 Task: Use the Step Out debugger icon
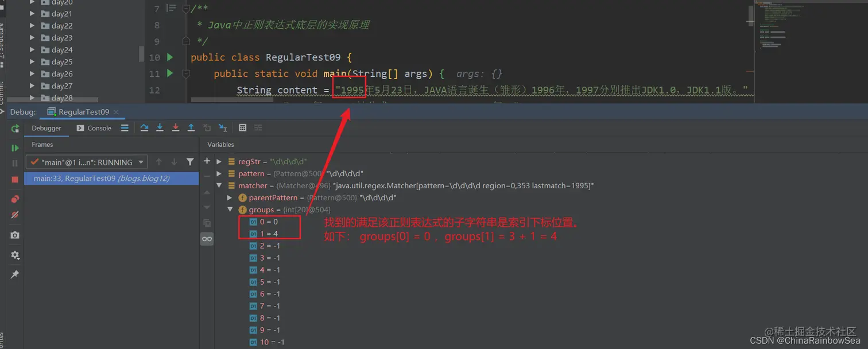pos(191,128)
